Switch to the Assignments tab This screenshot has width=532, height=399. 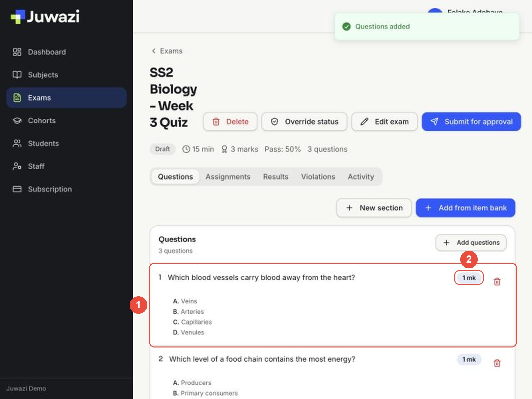click(228, 177)
